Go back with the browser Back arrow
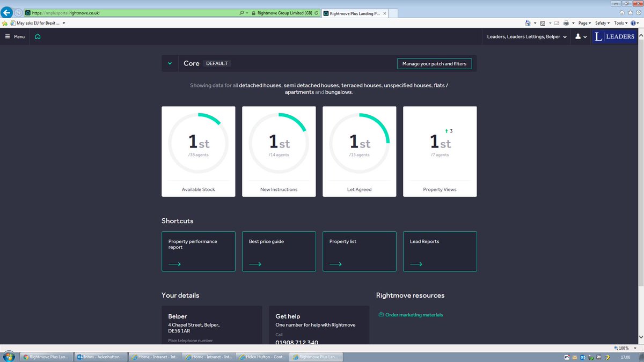Image resolution: width=644 pixels, height=362 pixels. [8, 12]
